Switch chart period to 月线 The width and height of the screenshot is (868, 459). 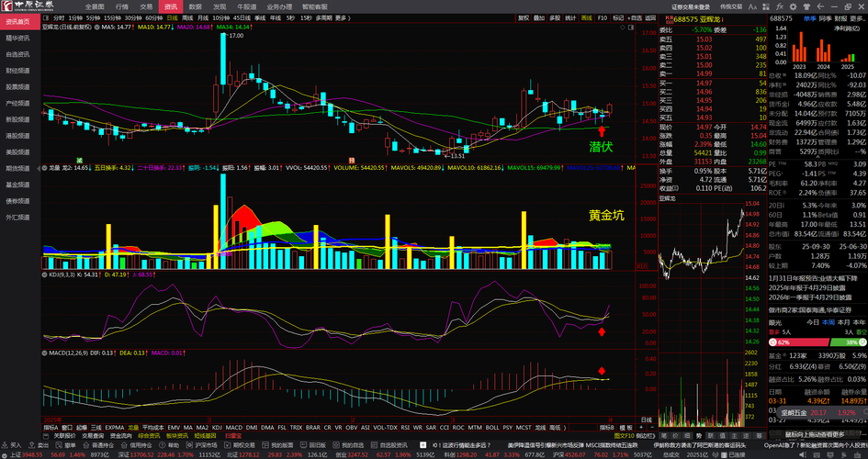pos(203,17)
